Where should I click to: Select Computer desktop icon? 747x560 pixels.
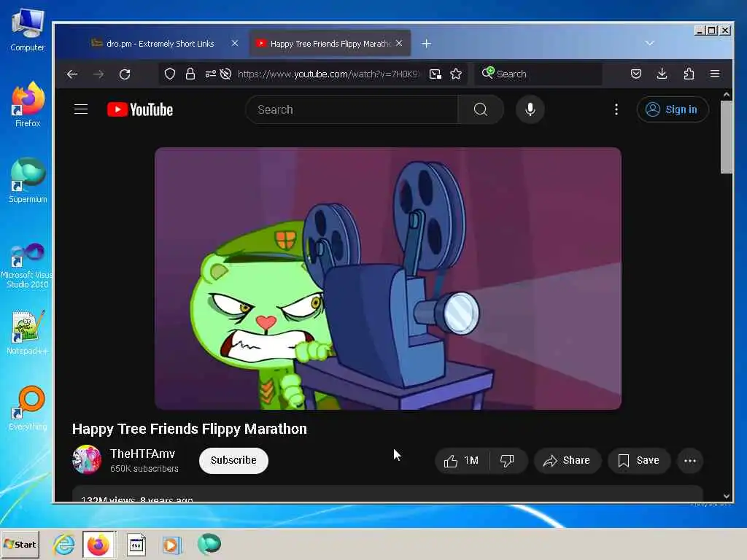pyautogui.click(x=28, y=30)
